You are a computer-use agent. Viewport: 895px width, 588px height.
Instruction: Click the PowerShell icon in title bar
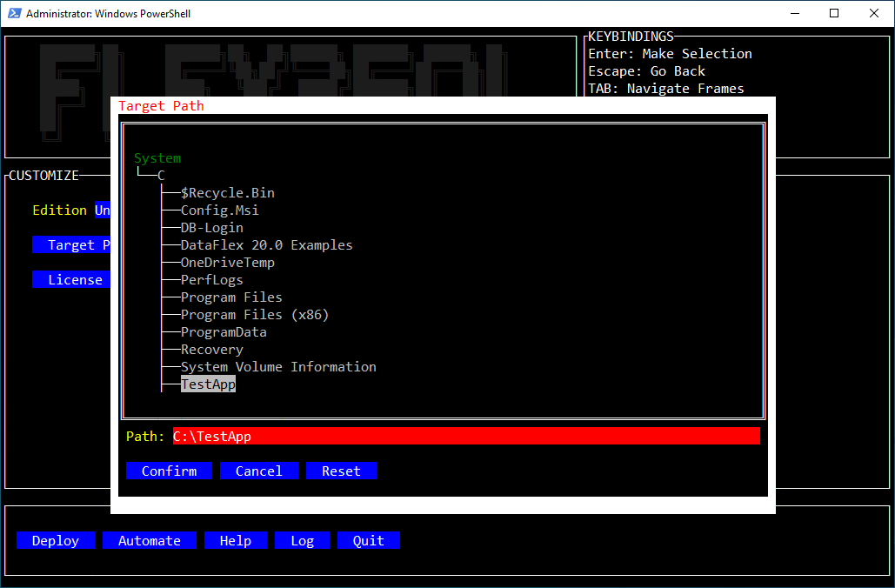coord(13,14)
